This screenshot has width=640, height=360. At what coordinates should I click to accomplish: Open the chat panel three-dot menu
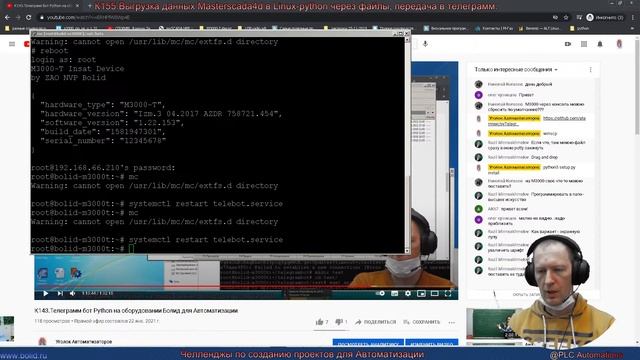(590, 70)
